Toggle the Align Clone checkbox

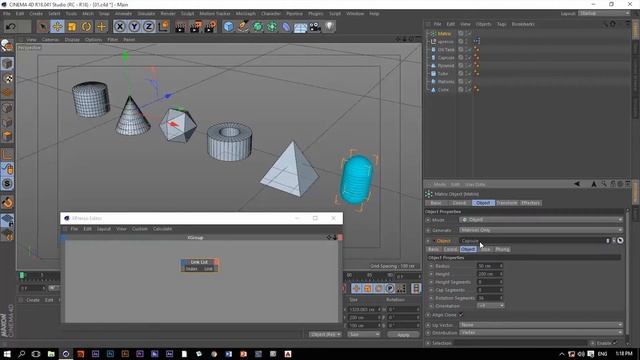pyautogui.click(x=461, y=315)
